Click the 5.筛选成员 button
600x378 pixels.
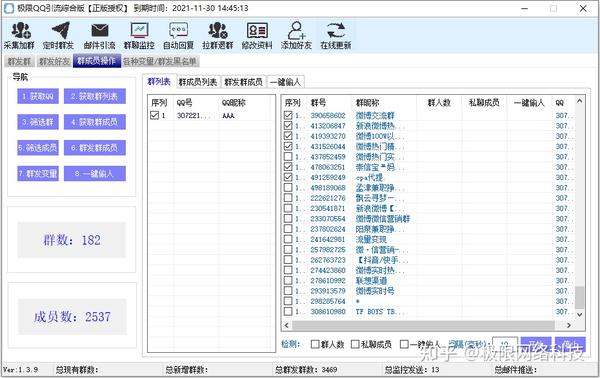(38, 148)
